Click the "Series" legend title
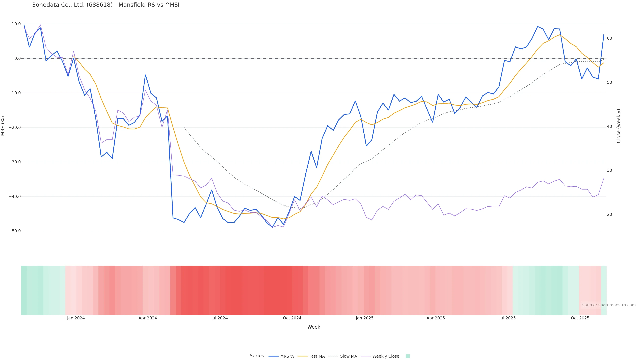The image size is (644, 362). (x=257, y=356)
